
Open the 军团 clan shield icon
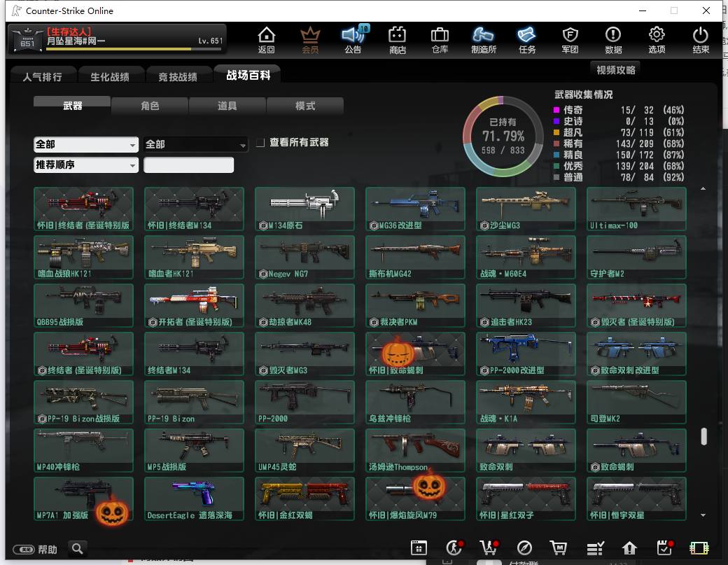570,40
